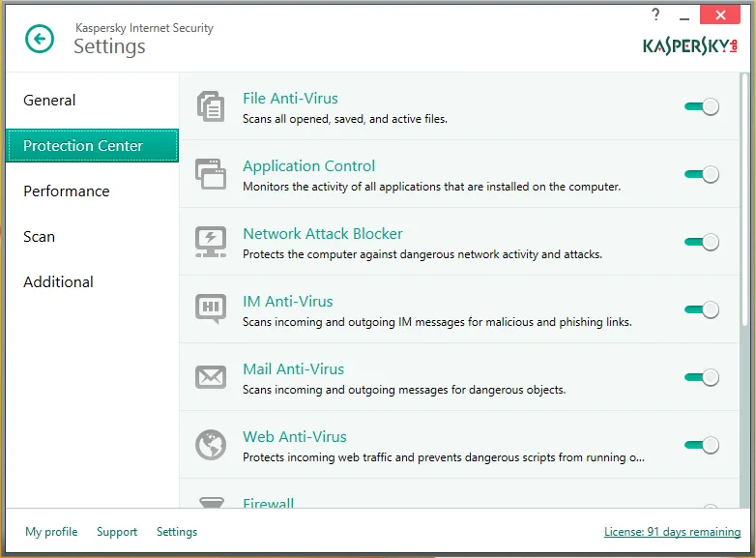The height and width of the screenshot is (558, 756).
Task: Open Network Attack Blocker settings
Action: (x=323, y=233)
